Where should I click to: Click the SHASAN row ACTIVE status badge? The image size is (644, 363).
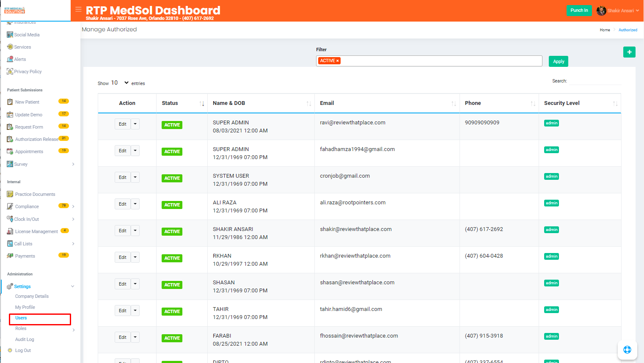[172, 285]
